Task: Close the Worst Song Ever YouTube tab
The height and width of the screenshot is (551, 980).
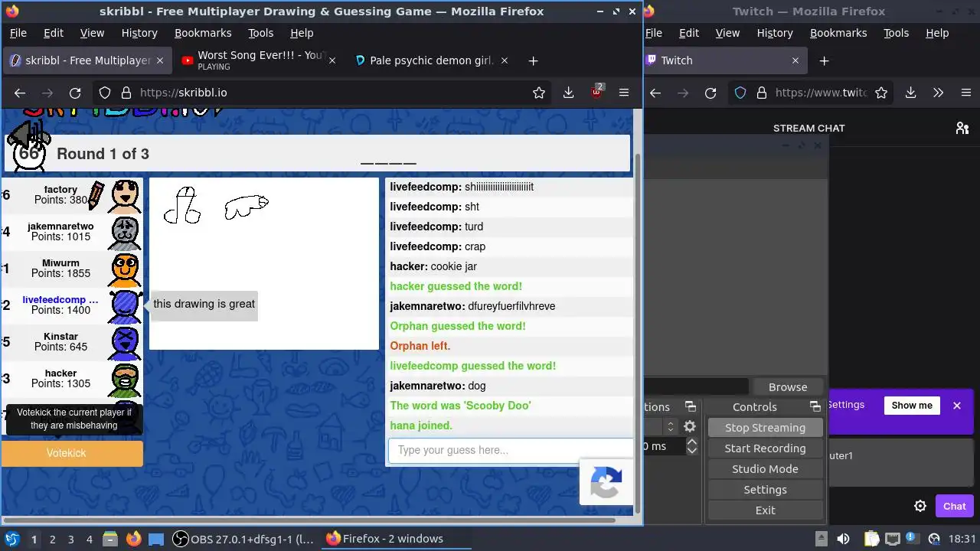Action: 332,60
